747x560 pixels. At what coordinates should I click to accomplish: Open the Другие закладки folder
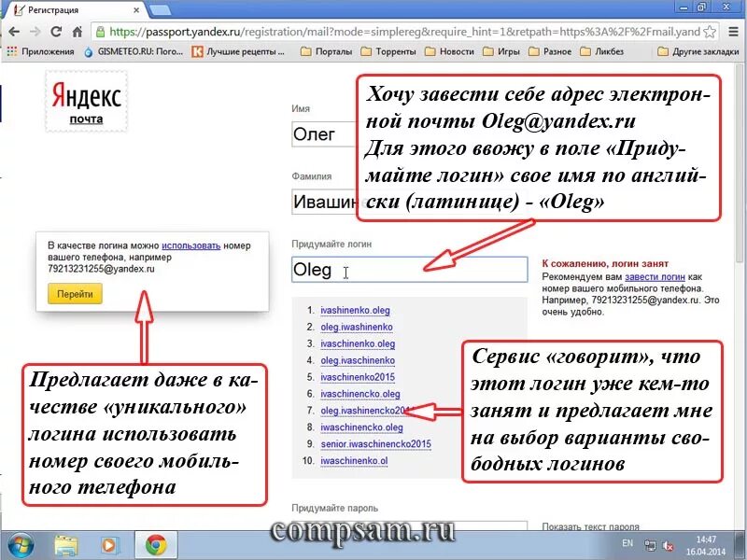[x=698, y=51]
